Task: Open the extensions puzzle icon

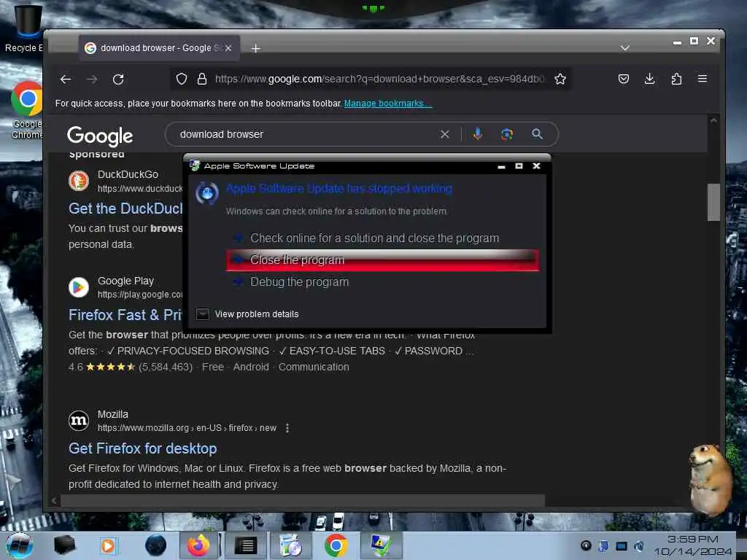Action: 676,79
